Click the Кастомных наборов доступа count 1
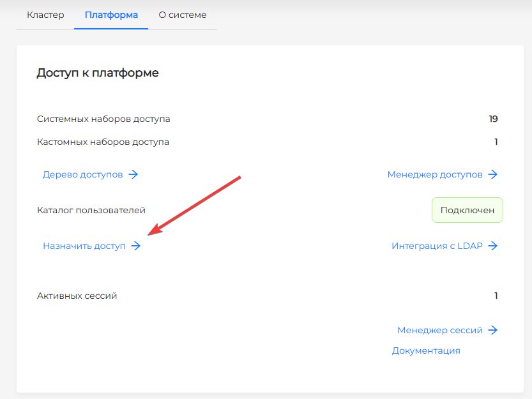532x399 pixels. (x=496, y=142)
